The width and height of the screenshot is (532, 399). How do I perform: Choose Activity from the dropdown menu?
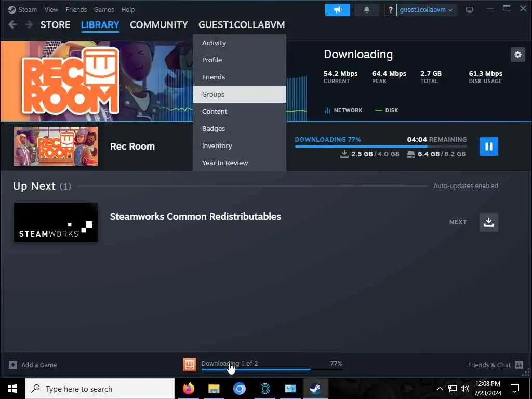pyautogui.click(x=240, y=43)
